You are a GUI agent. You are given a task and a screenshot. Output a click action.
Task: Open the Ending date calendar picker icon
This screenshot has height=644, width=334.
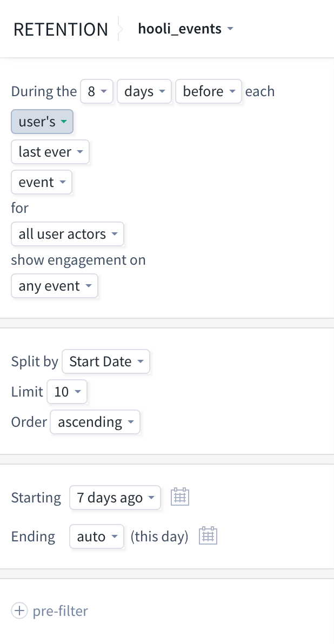(x=208, y=535)
